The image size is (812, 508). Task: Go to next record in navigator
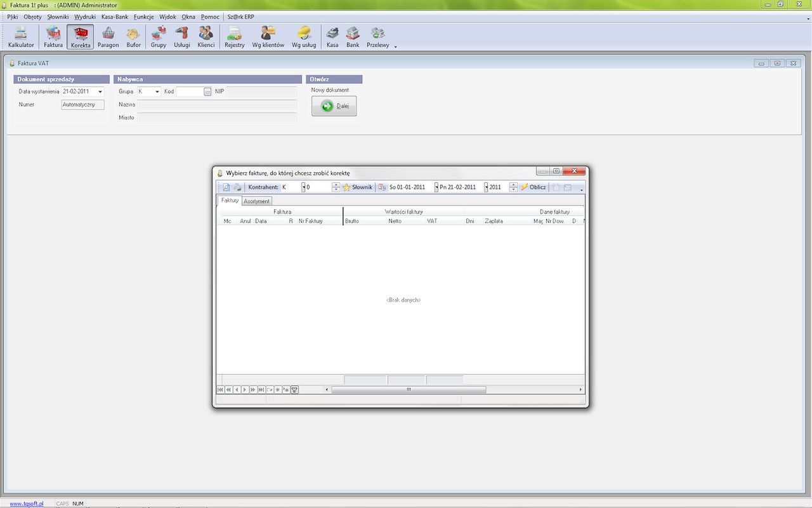tap(245, 390)
